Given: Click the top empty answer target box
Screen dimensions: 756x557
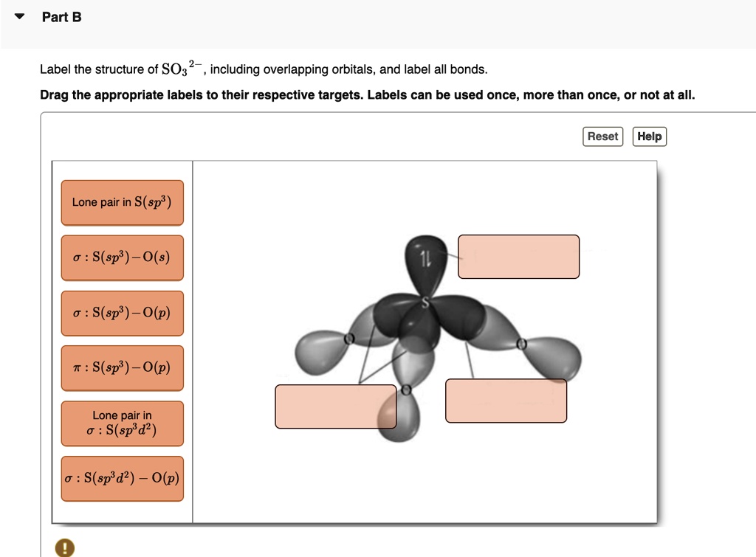Looking at the screenshot, I should tap(518, 257).
